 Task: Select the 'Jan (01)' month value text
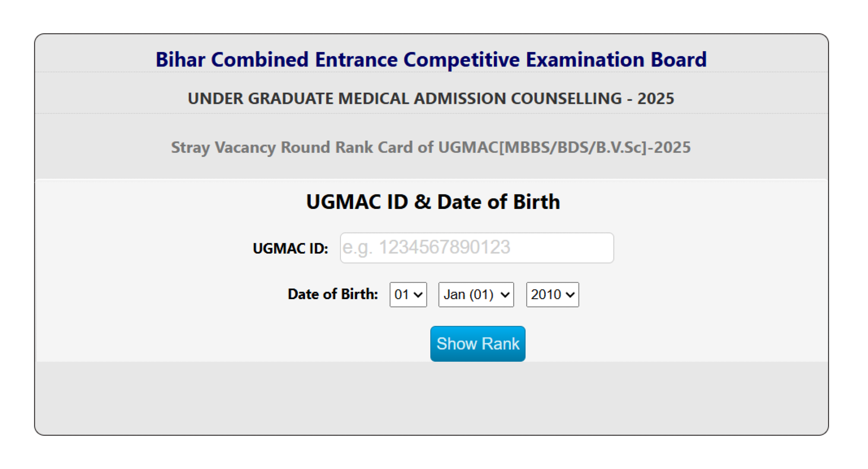click(x=468, y=294)
